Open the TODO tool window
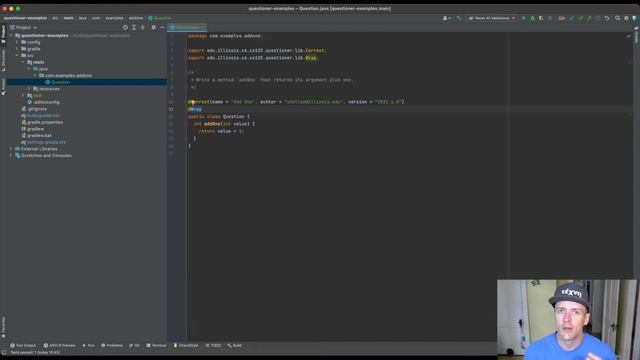The width and height of the screenshot is (640, 360). point(213,345)
